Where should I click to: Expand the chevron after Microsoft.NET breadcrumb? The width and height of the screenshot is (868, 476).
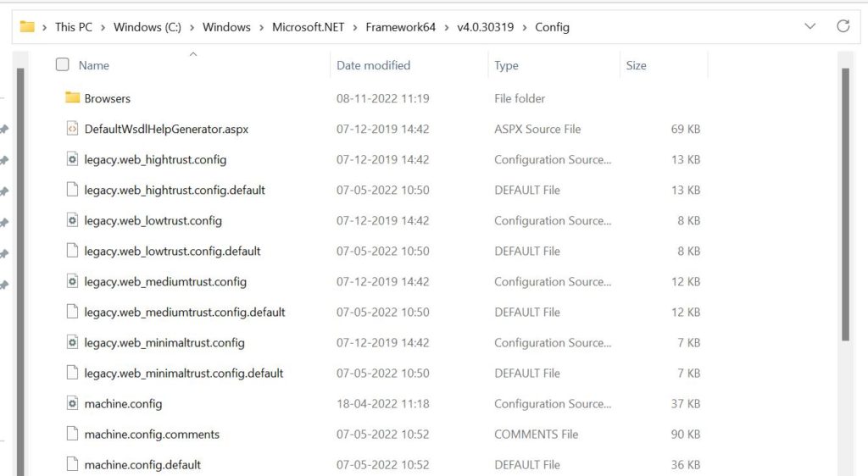[x=355, y=27]
